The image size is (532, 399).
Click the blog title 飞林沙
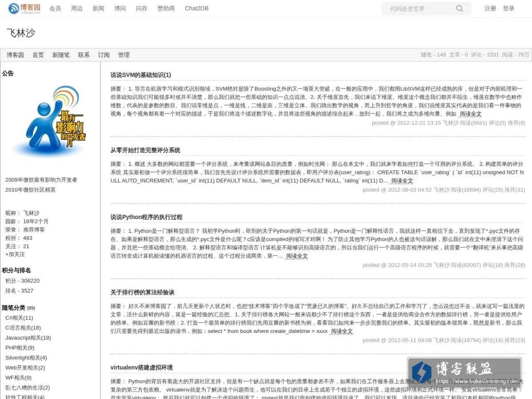(21, 33)
